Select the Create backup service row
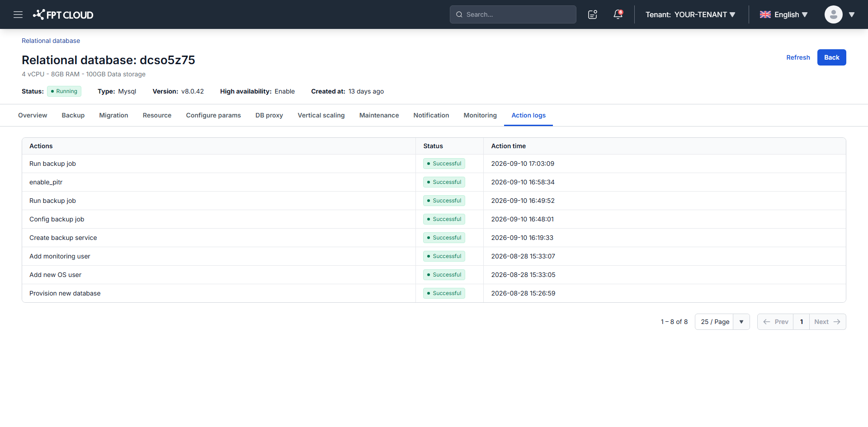 tap(434, 238)
